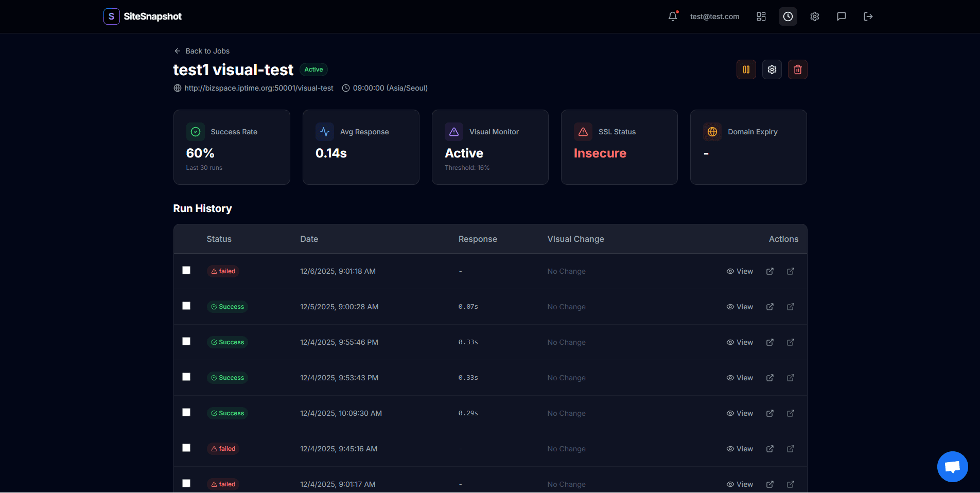Click the SiteSnapshot logo

click(143, 16)
